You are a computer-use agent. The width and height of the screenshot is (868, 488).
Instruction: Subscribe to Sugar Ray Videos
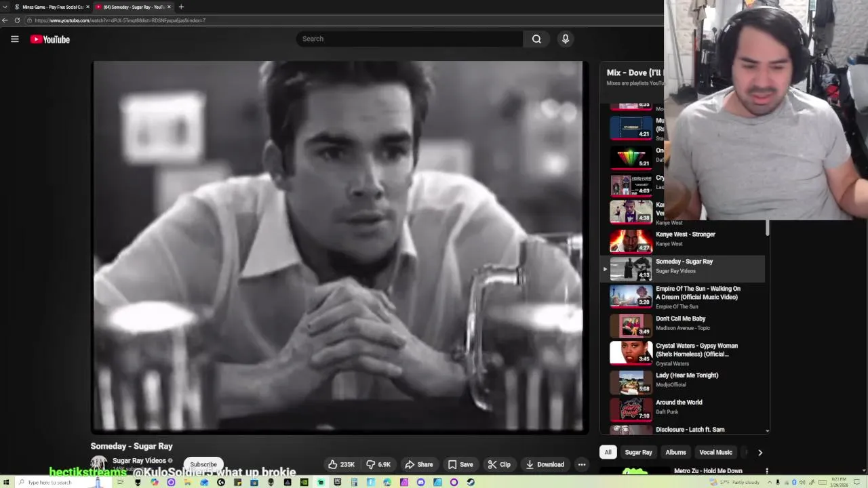click(203, 464)
